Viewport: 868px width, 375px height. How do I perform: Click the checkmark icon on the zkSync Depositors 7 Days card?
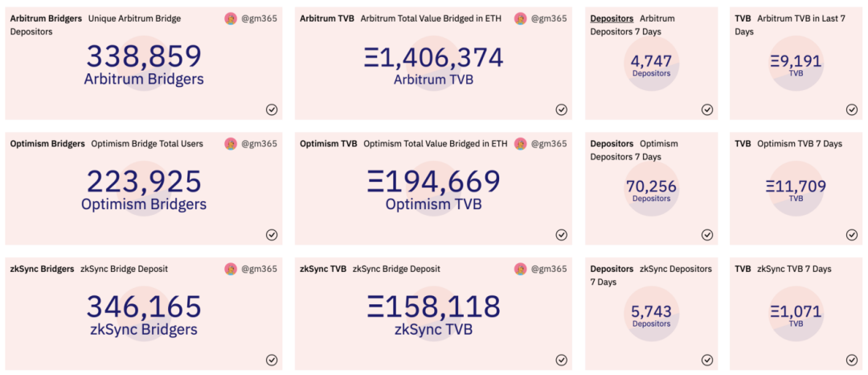tap(707, 360)
